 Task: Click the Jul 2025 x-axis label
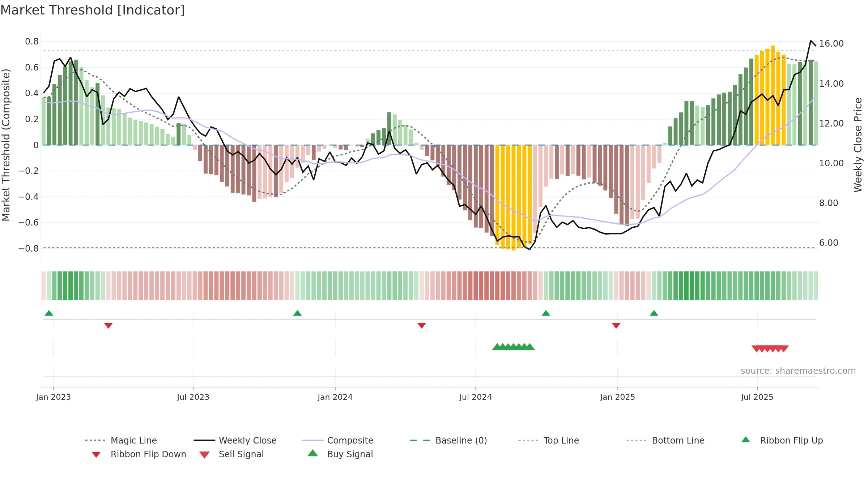point(757,397)
